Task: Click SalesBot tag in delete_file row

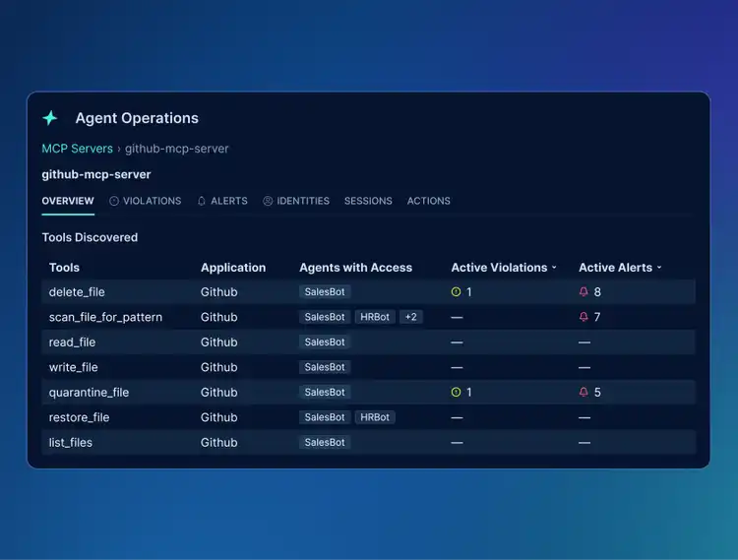Action: click(325, 291)
